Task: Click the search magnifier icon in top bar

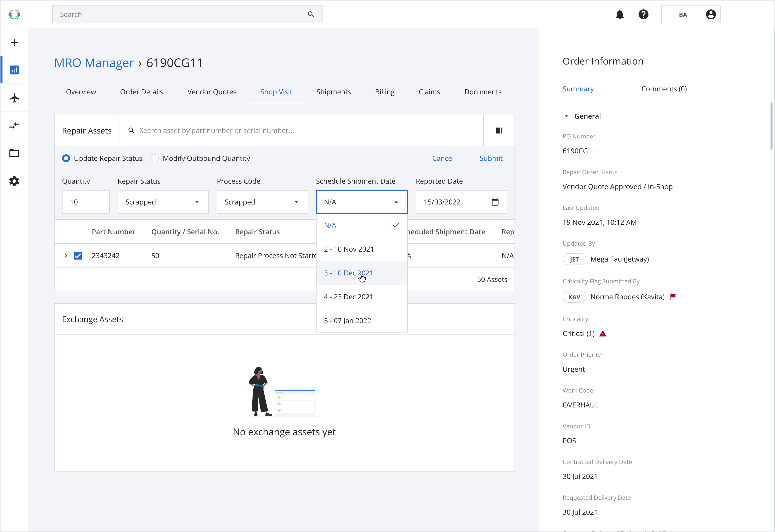Action: pos(311,14)
